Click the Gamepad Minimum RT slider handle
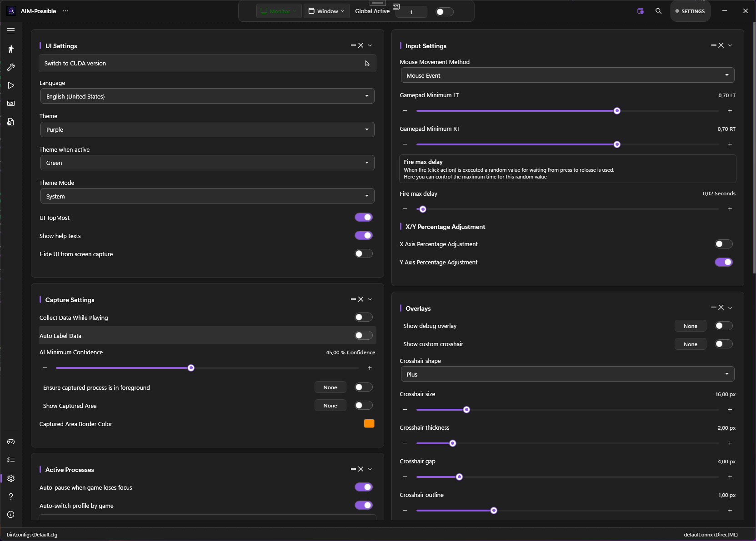 (617, 144)
